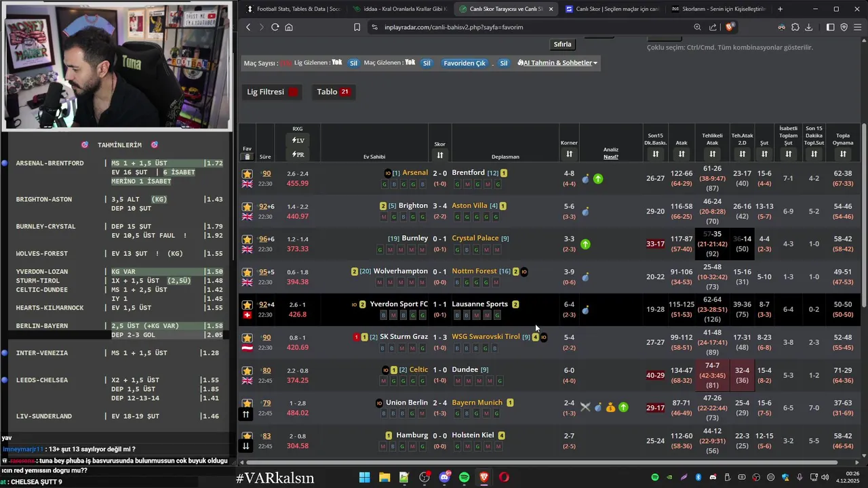868x488 pixels.
Task: Click the bomb icon in Brighton row
Action: tap(585, 211)
